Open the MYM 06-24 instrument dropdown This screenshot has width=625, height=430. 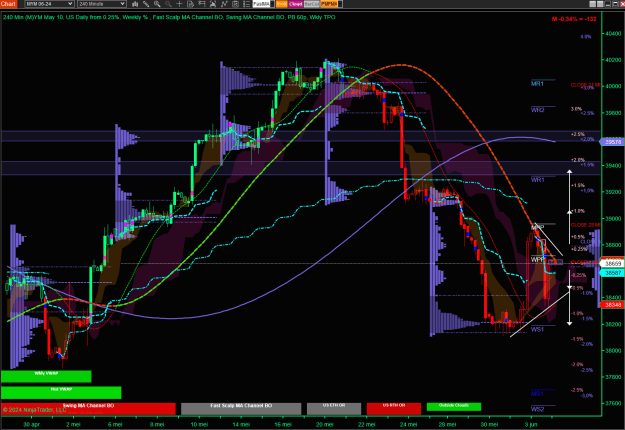tap(49, 4)
